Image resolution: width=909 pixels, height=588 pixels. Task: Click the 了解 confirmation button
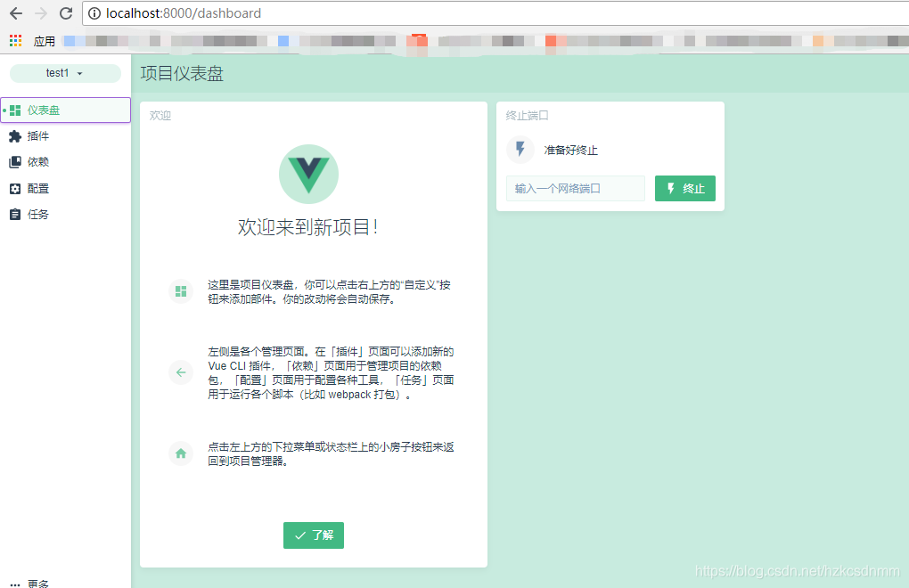[x=313, y=535]
